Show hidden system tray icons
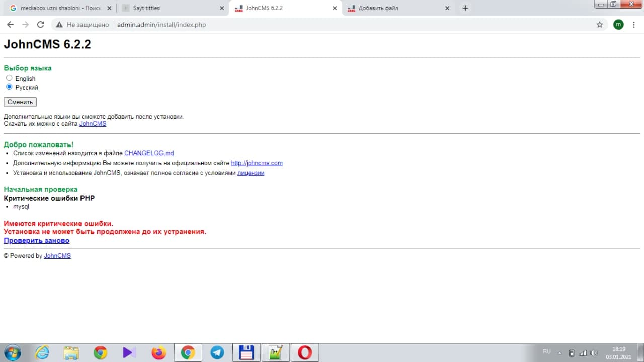This screenshot has width=644, height=362. 560,352
